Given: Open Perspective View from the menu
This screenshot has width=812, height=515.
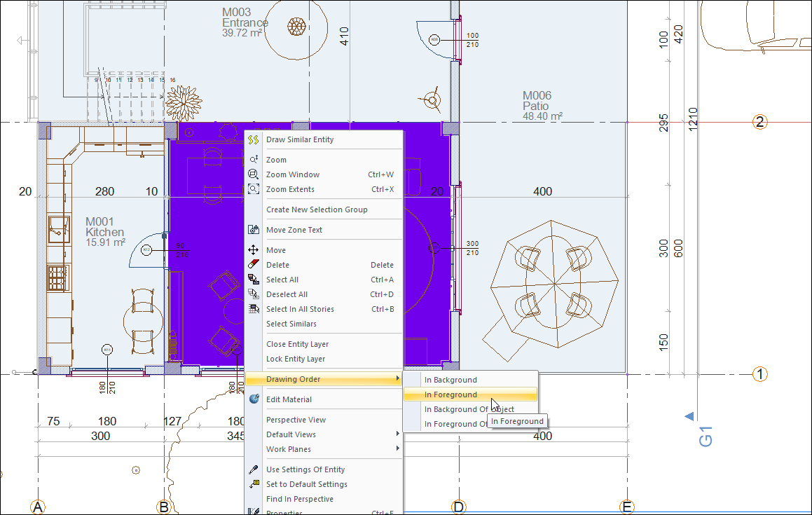Looking at the screenshot, I should 296,420.
